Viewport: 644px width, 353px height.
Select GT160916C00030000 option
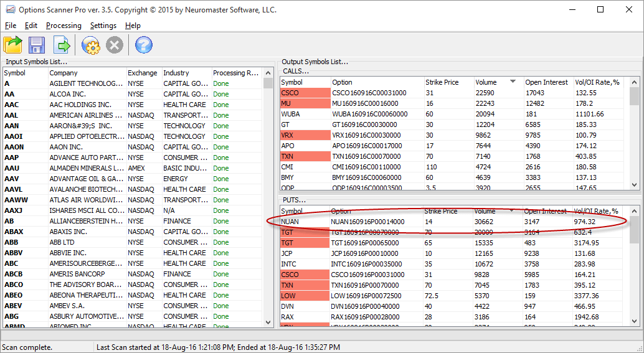[364, 125]
